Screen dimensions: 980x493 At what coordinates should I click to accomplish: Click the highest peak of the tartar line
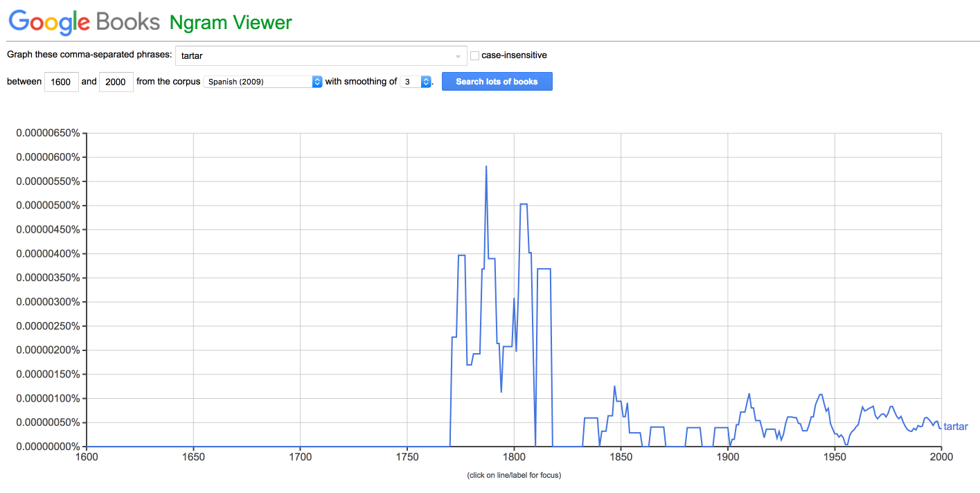[x=486, y=166]
